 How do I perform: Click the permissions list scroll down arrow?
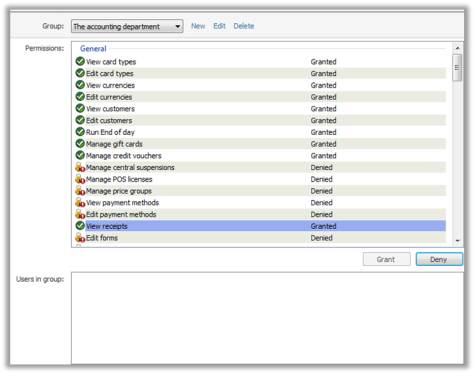(457, 241)
